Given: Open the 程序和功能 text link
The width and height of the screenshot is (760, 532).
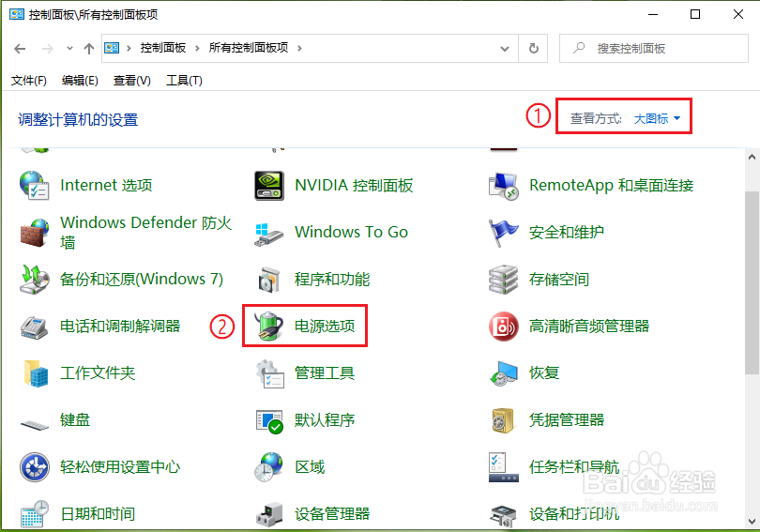Looking at the screenshot, I should (332, 279).
